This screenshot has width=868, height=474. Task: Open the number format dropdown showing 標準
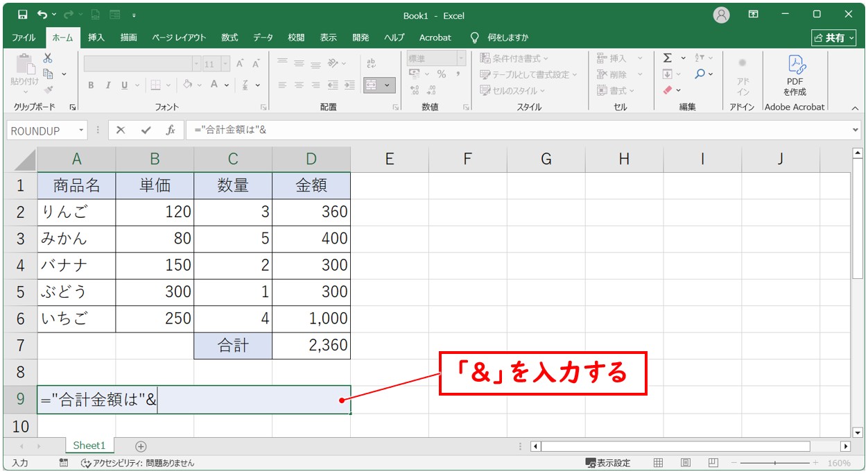tap(460, 57)
